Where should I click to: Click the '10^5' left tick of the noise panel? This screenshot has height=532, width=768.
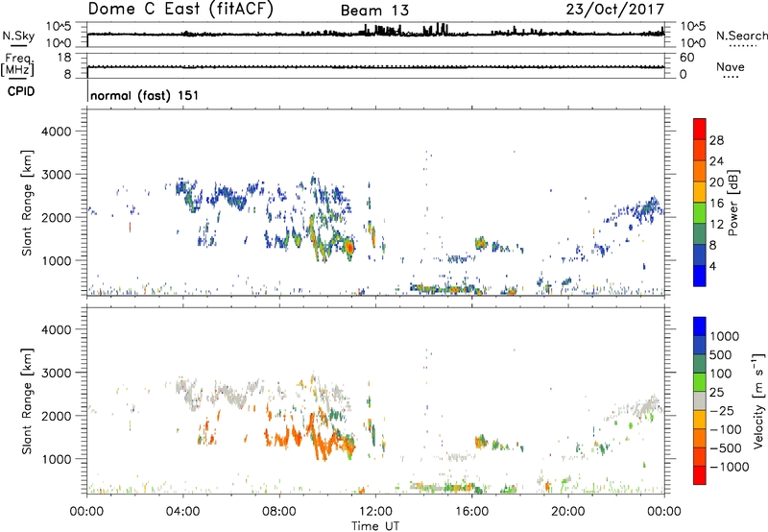click(59, 26)
